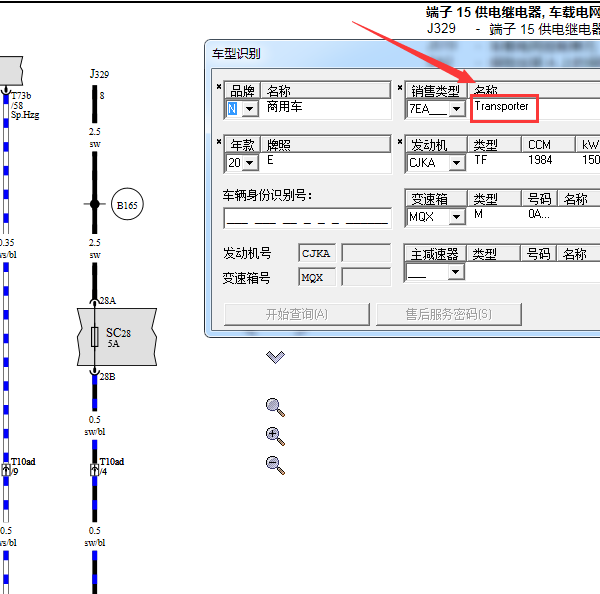Click the vehicle identification number input field
The width and height of the screenshot is (600, 594).
point(307,218)
